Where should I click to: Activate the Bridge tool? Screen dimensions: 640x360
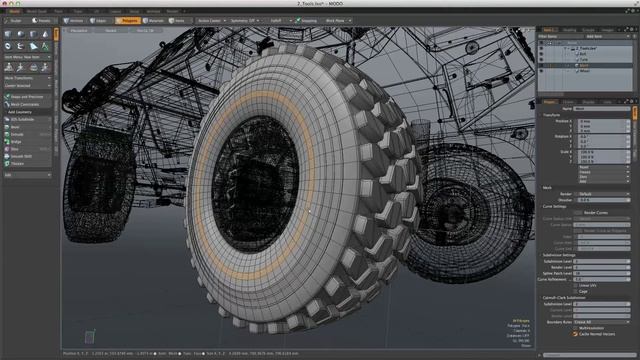[x=27, y=142]
